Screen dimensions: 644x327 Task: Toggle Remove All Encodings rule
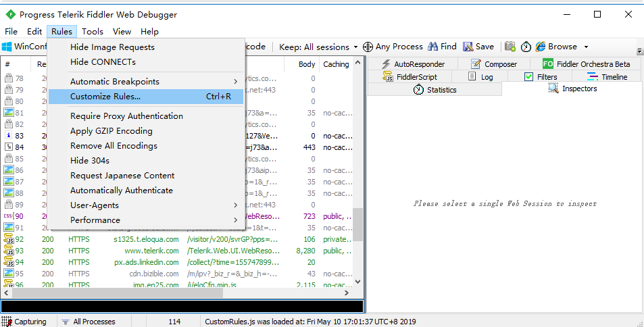pyautogui.click(x=146, y=146)
